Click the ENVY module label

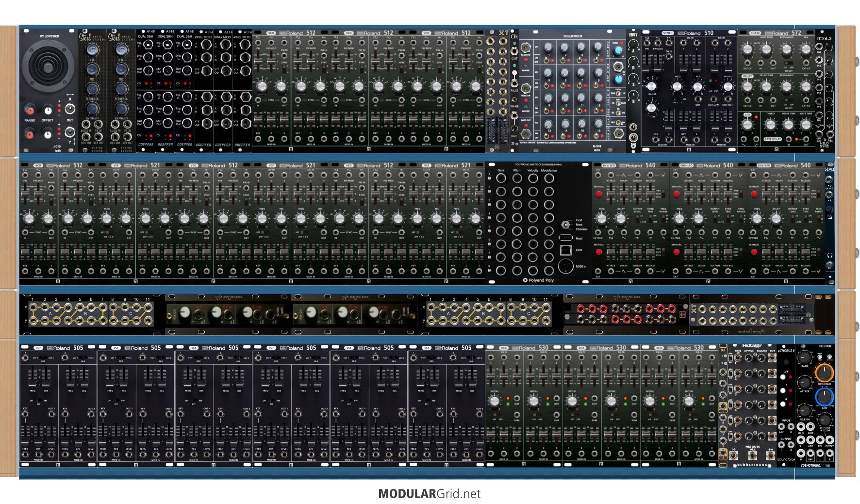(633, 35)
